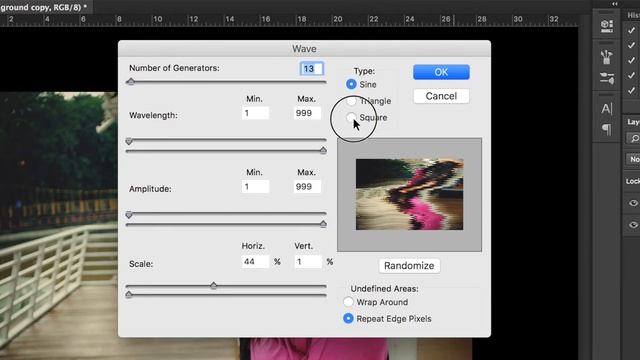640x360 pixels.
Task: Click the 'Type:' label
Action: point(364,71)
